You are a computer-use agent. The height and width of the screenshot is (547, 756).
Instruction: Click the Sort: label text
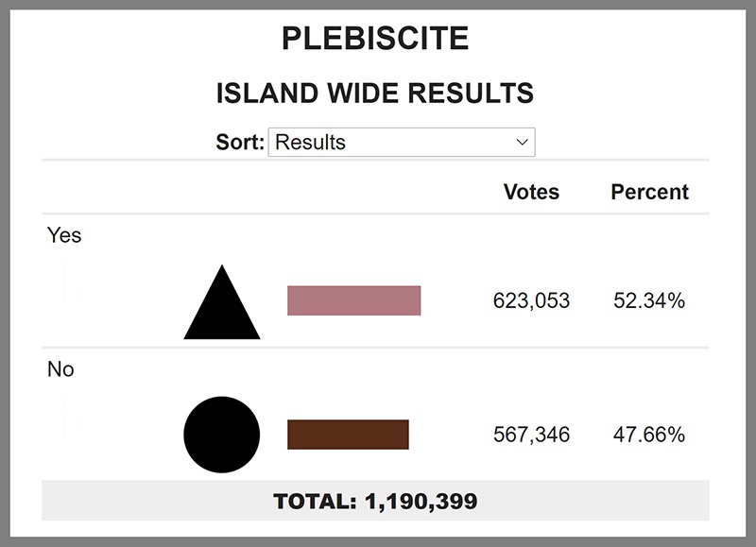tap(240, 142)
